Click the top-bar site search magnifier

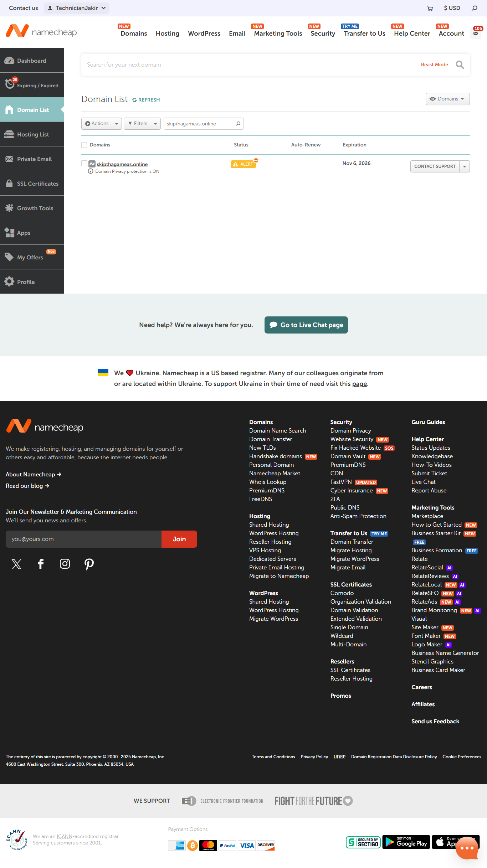pos(474,8)
